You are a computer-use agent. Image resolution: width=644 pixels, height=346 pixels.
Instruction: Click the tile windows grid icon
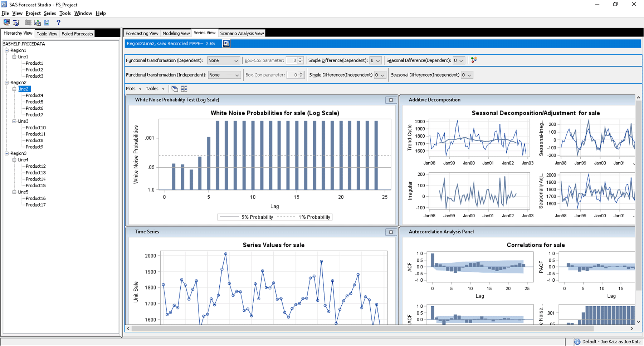pyautogui.click(x=184, y=89)
